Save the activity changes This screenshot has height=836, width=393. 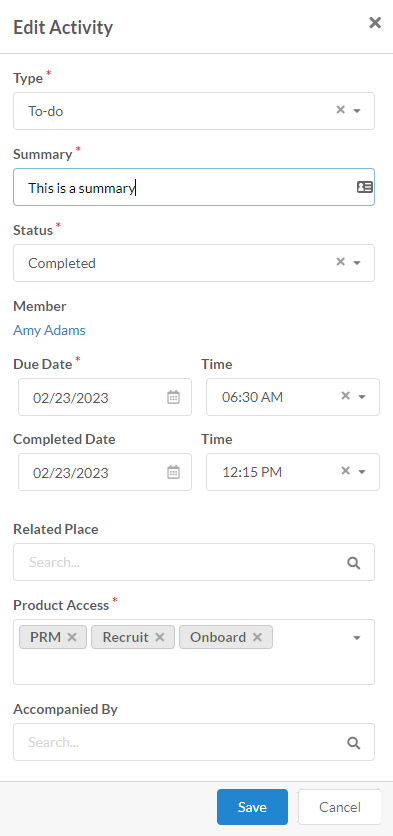[x=252, y=807]
